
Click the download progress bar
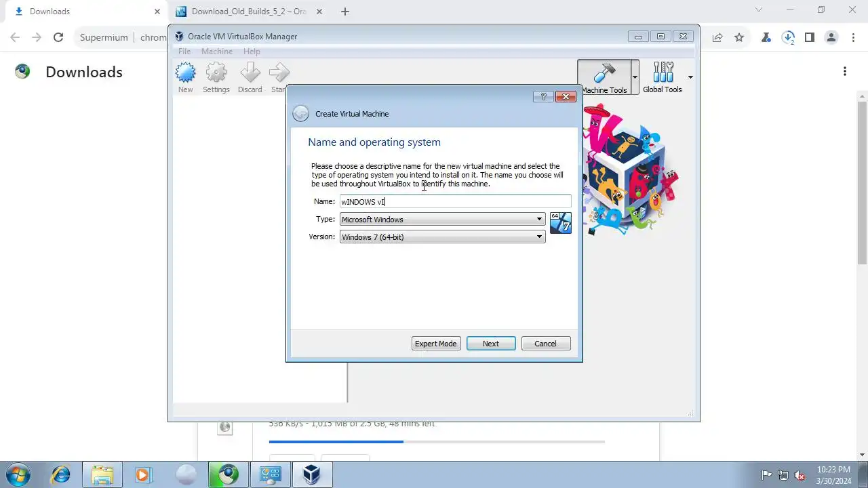(437, 442)
